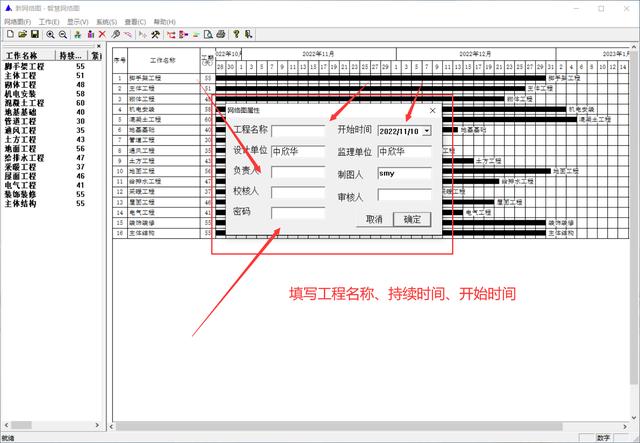Select 地面工程 in left list
640x443 pixels.
pos(20,149)
